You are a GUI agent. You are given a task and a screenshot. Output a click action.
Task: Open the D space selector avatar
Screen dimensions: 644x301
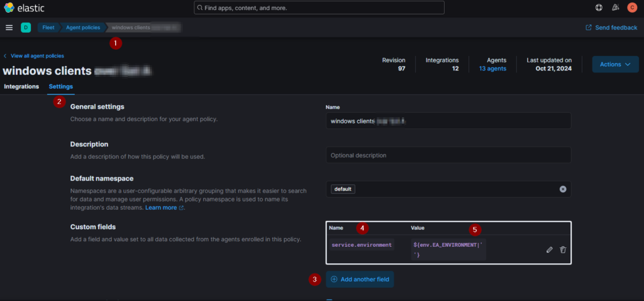coord(26,28)
